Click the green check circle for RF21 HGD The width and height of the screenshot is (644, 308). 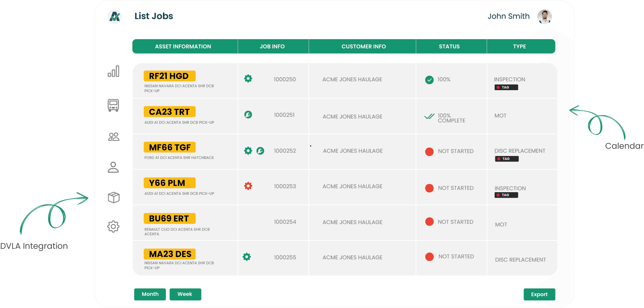coord(429,80)
